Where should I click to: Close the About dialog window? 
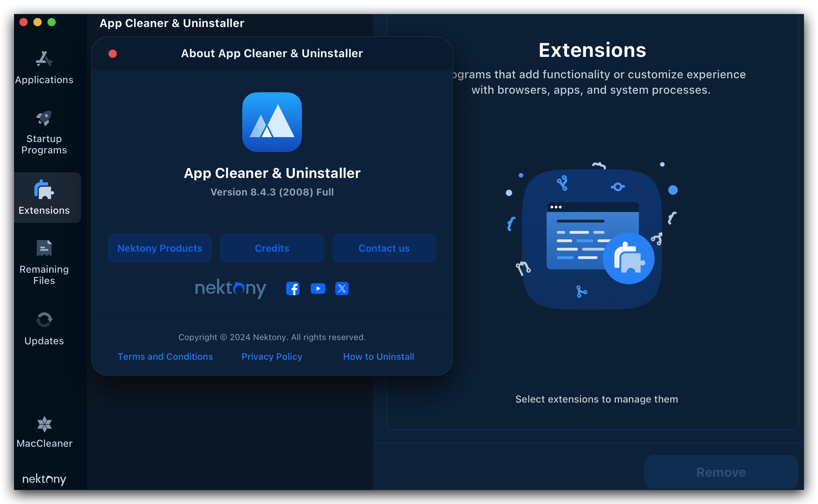pyautogui.click(x=113, y=54)
